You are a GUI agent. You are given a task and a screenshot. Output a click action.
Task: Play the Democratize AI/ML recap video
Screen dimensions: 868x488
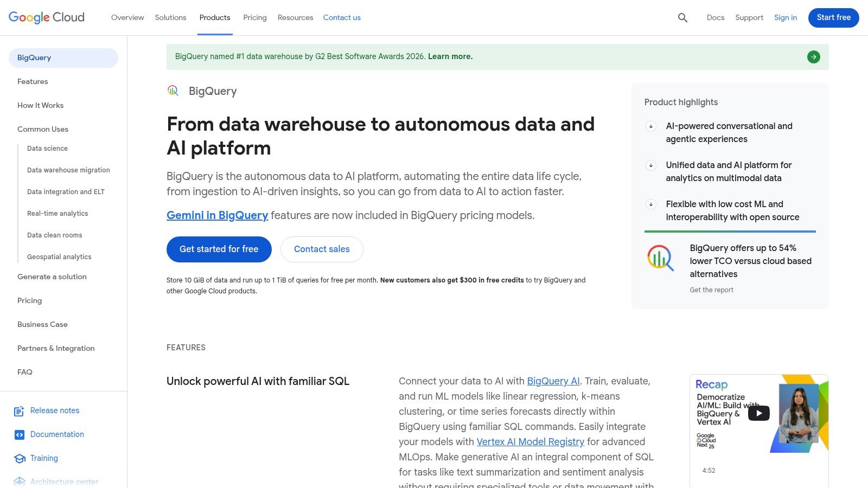click(758, 413)
